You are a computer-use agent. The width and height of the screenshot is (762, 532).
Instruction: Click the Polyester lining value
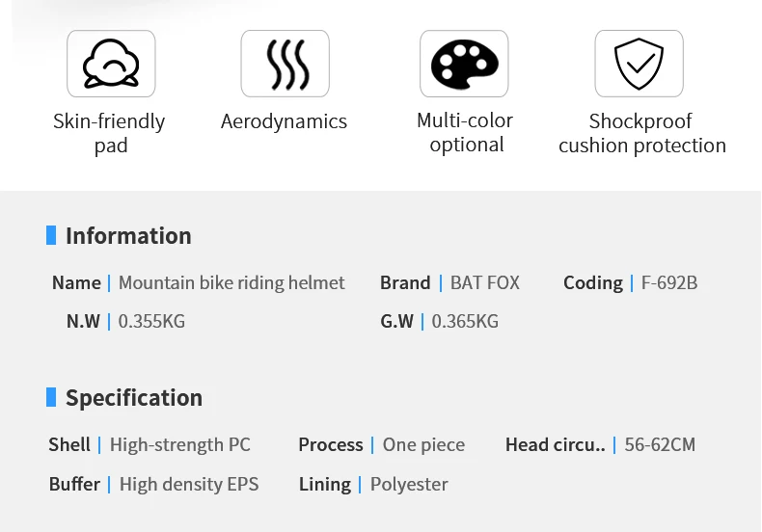pos(409,485)
